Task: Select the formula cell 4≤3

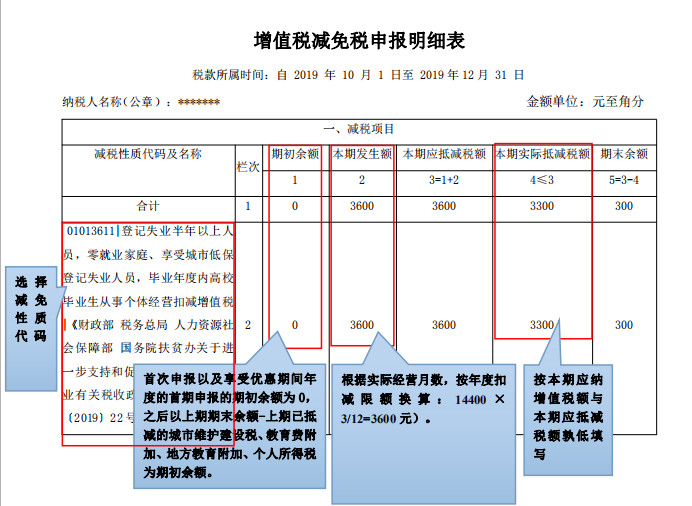Action: click(x=542, y=180)
